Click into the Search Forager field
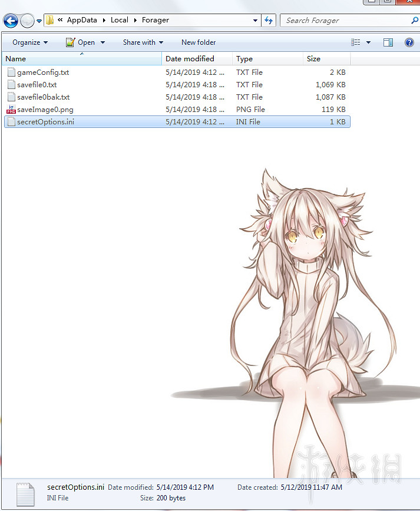Screen dimensions: 420x511 345,20
